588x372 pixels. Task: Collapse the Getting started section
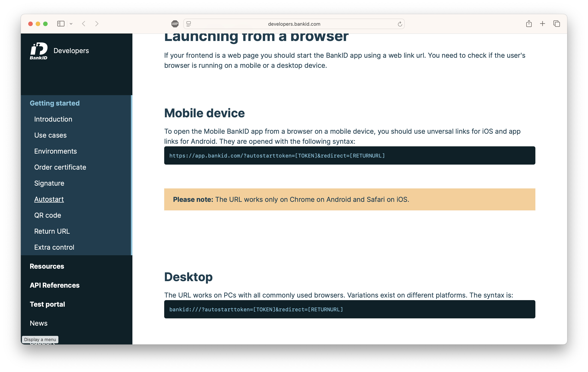point(55,103)
